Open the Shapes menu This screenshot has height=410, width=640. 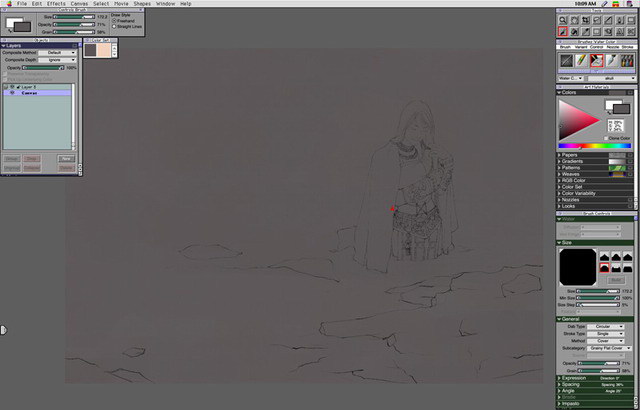[142, 4]
